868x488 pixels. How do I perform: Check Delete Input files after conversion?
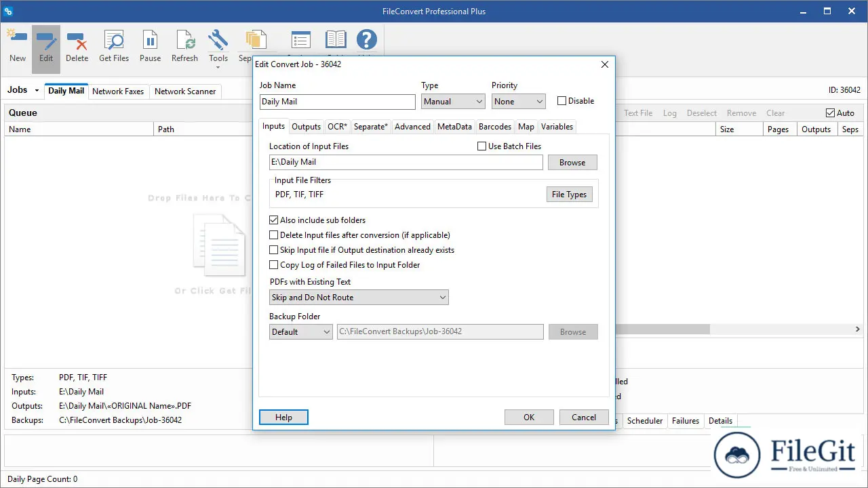(x=274, y=235)
